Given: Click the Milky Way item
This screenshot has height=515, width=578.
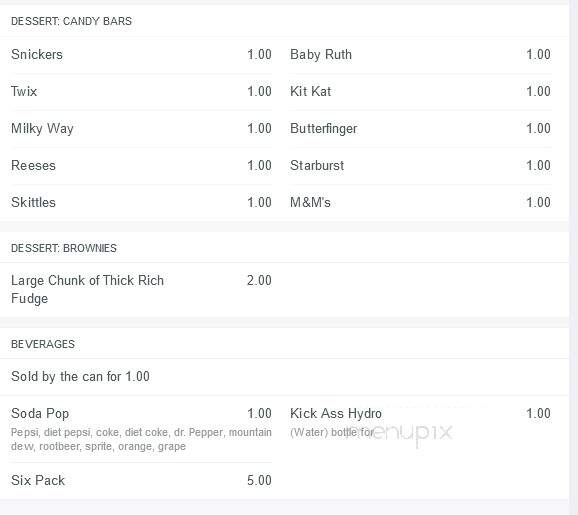Looking at the screenshot, I should point(42,129).
